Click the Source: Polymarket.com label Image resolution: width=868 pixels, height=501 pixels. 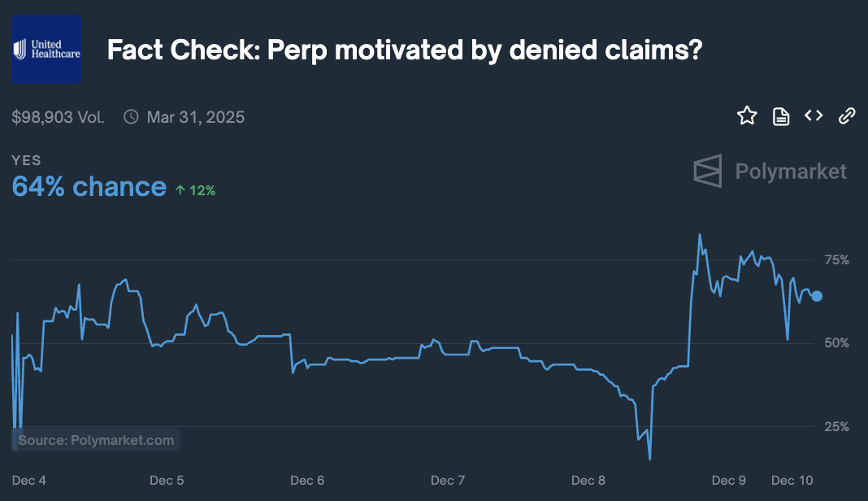96,440
